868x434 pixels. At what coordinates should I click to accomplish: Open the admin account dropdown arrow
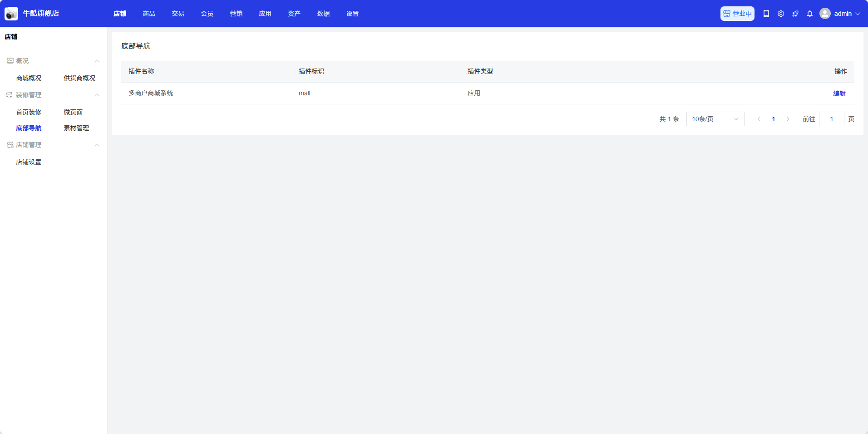tap(858, 14)
